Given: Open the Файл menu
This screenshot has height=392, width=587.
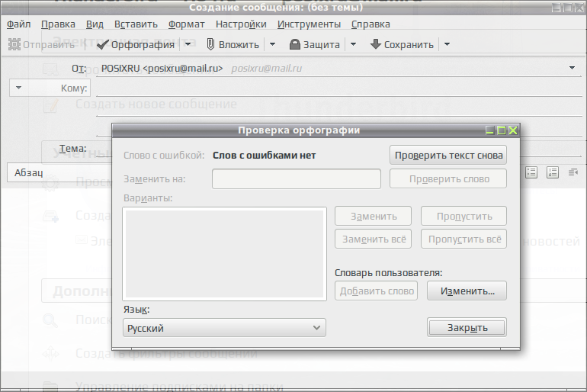Looking at the screenshot, I should (19, 24).
